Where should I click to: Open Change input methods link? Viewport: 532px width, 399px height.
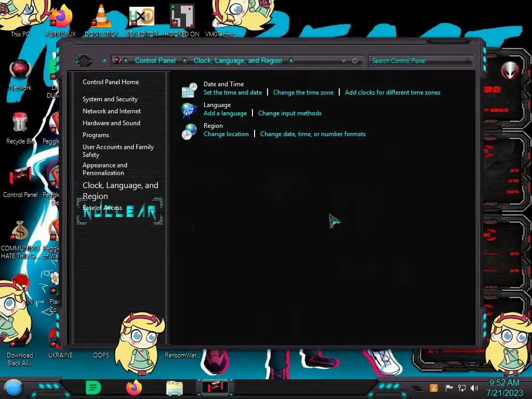pos(290,113)
